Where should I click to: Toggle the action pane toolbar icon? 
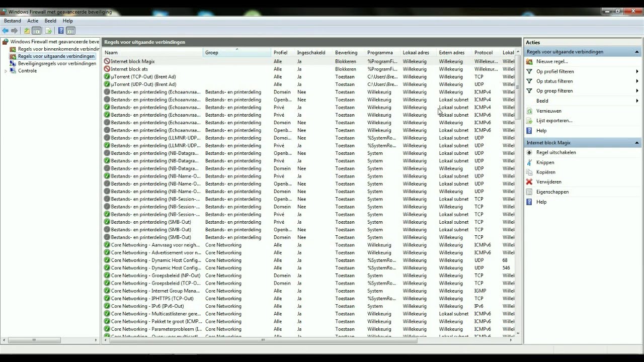coord(71,31)
